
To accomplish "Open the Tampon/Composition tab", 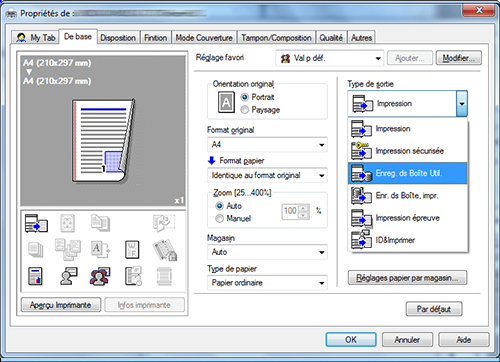I will (276, 38).
